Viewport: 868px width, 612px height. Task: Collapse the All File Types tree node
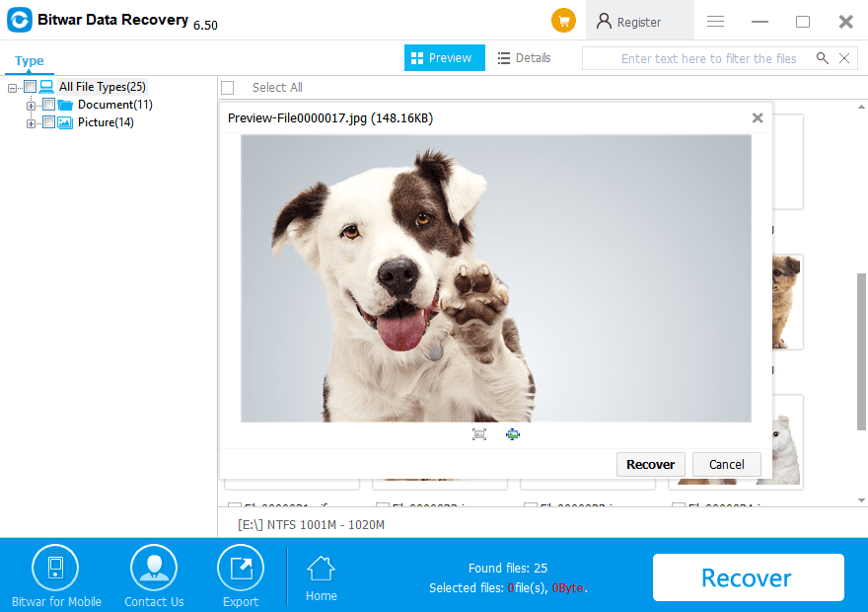tap(13, 87)
